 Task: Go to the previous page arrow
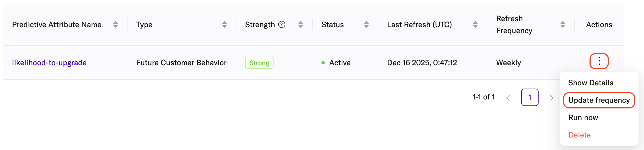[508, 98]
